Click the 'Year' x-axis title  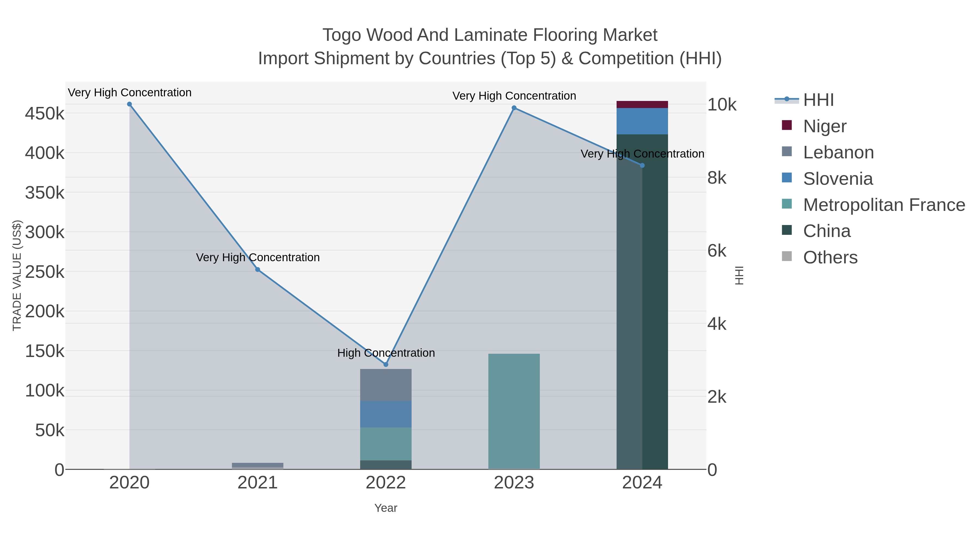[386, 508]
